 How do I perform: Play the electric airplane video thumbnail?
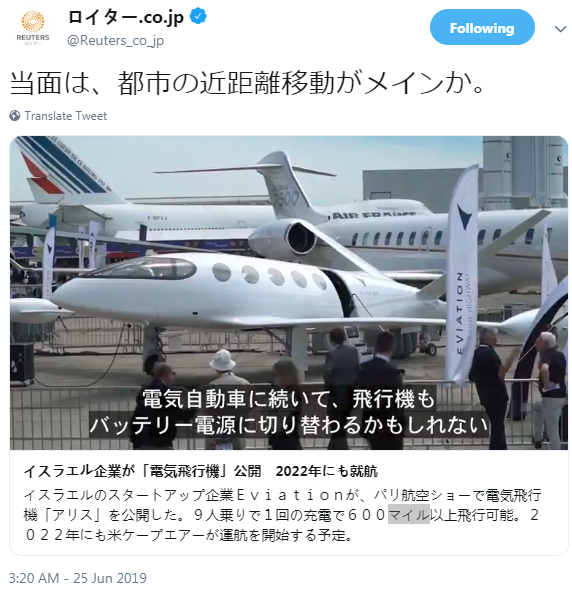(x=289, y=293)
